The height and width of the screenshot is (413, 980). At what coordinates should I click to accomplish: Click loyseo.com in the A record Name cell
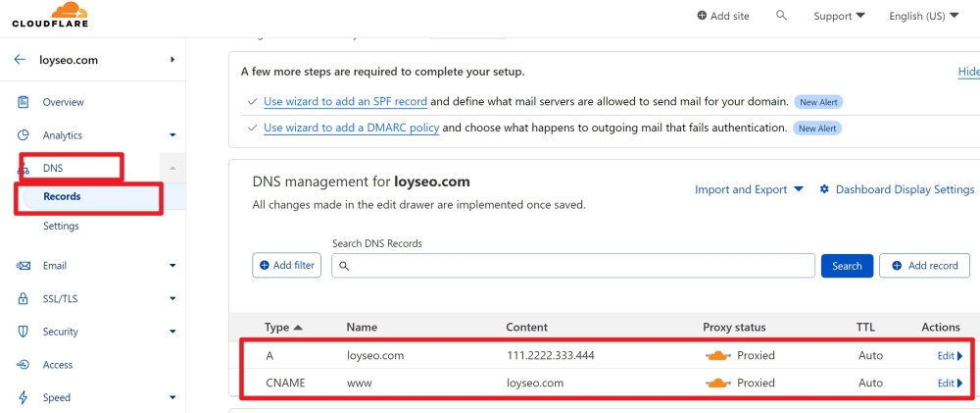point(375,356)
